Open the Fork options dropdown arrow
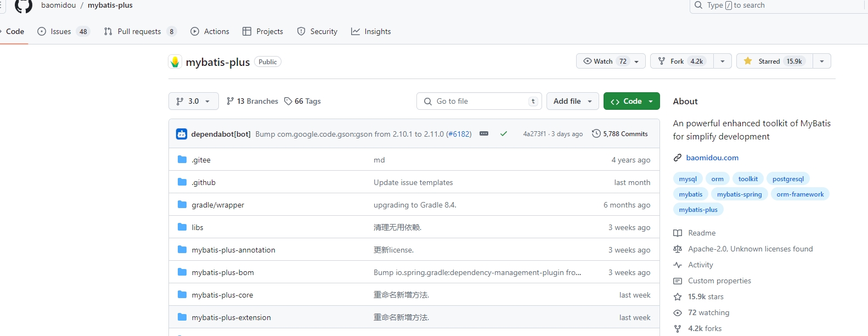 [x=723, y=61]
